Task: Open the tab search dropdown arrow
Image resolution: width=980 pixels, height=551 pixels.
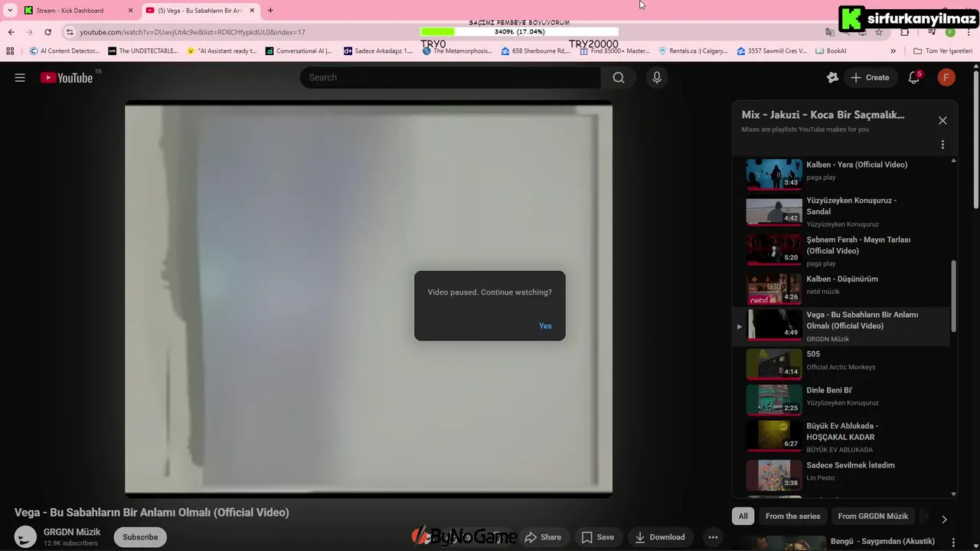Action: click(10, 11)
